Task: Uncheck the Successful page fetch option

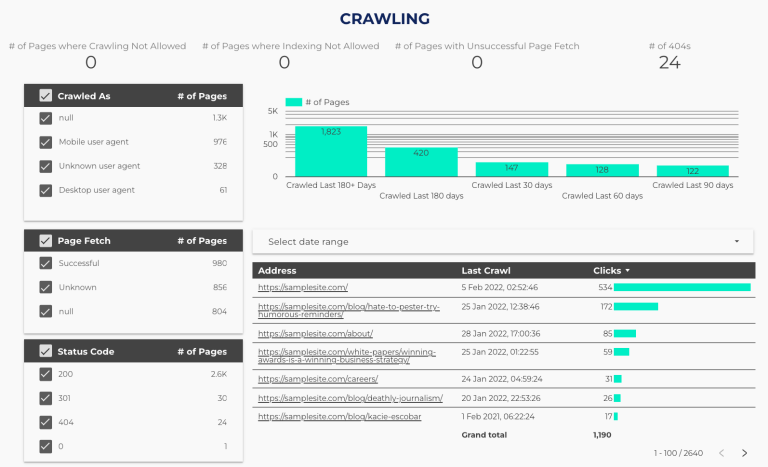Action: [x=45, y=264]
